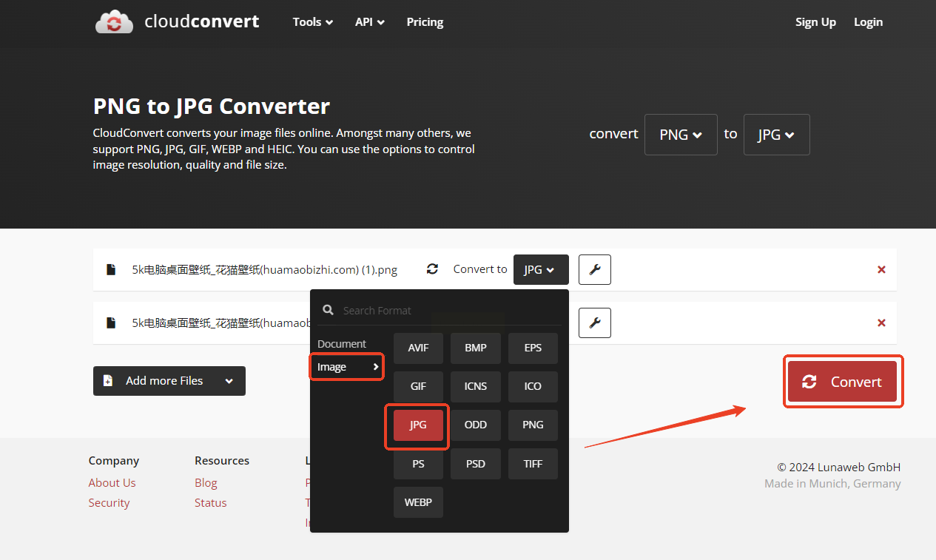This screenshot has width=936, height=560.
Task: Choose the highlighted JPG format
Action: (418, 425)
